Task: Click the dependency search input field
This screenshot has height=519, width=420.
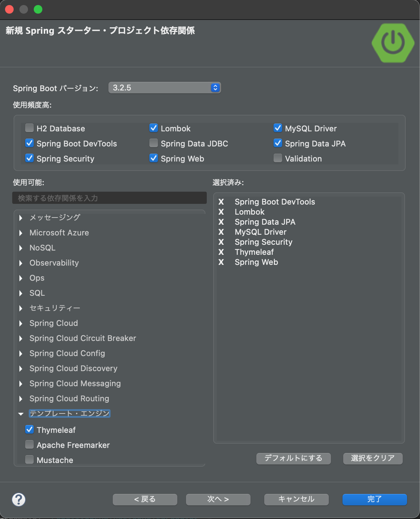Action: 109,198
